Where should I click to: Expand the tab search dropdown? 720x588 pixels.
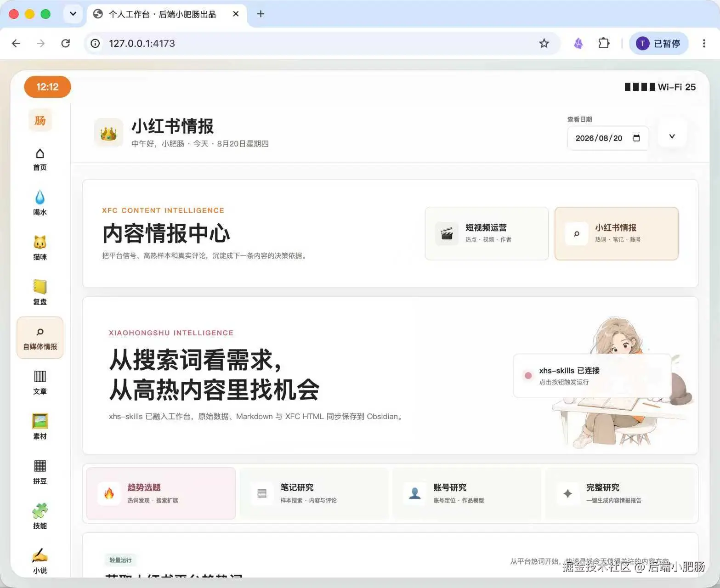(73, 14)
